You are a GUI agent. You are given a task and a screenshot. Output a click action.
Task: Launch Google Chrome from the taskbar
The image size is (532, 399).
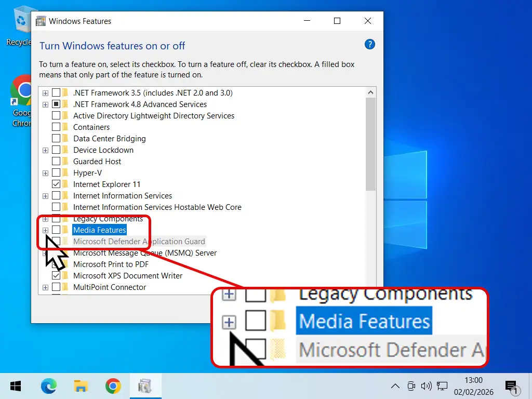pos(113,386)
